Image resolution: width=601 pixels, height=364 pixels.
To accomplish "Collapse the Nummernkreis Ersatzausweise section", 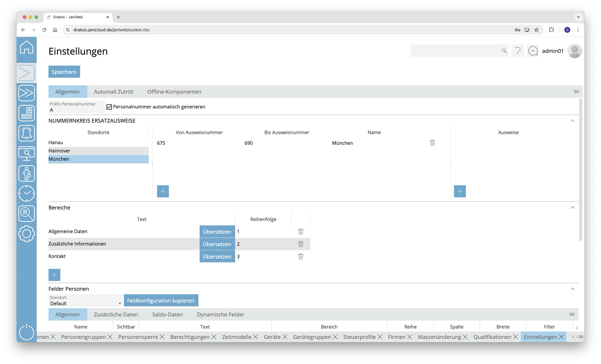I will coord(572,121).
